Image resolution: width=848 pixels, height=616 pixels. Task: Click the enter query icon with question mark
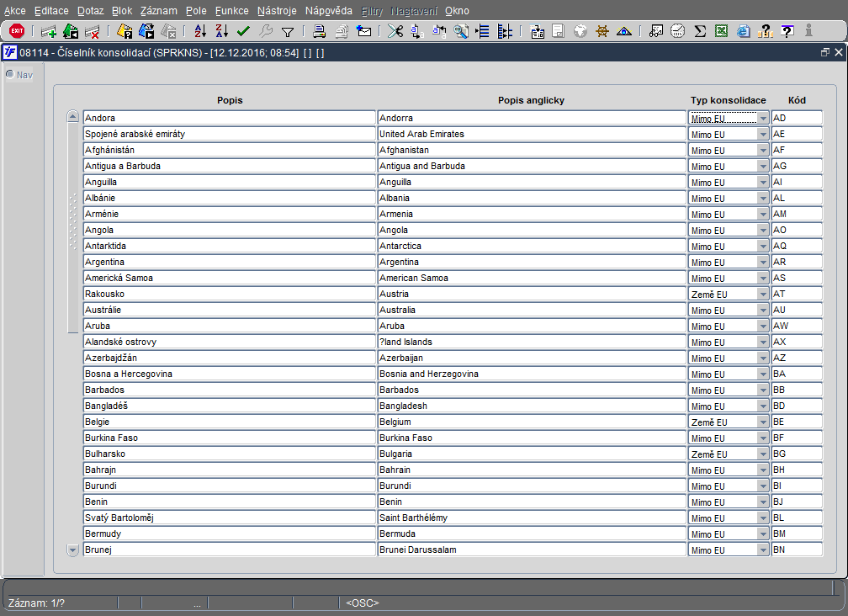(125, 31)
